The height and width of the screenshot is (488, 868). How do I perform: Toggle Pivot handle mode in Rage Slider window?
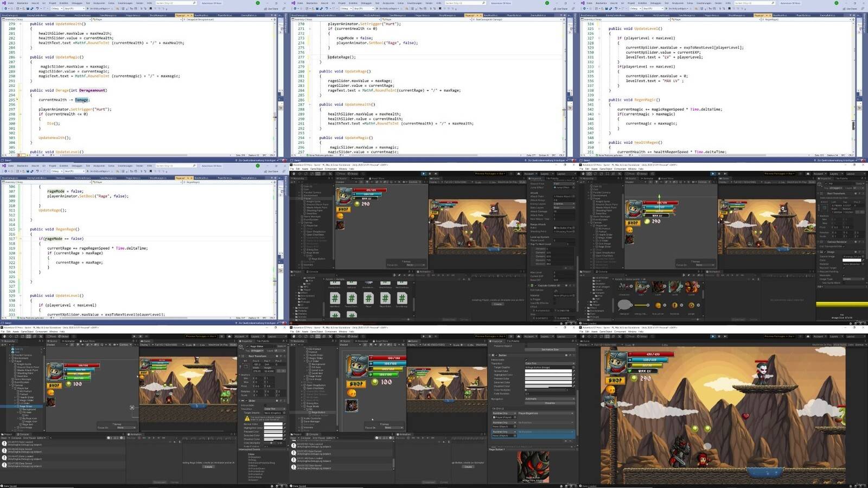(x=52, y=337)
